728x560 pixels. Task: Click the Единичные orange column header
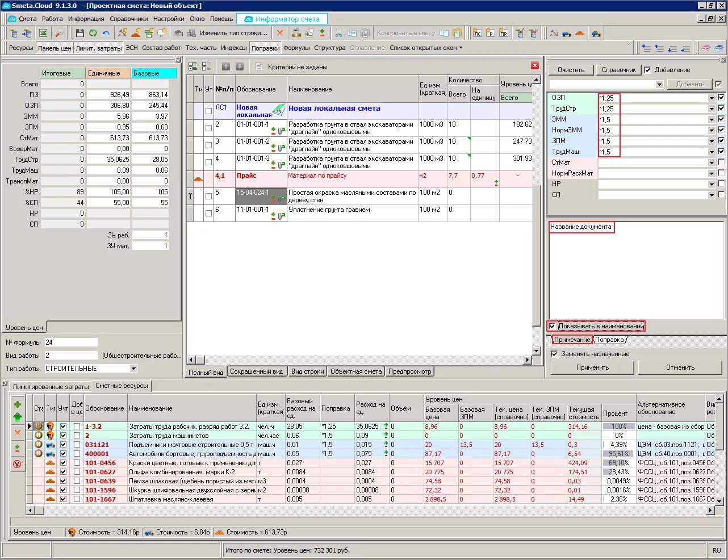point(108,73)
